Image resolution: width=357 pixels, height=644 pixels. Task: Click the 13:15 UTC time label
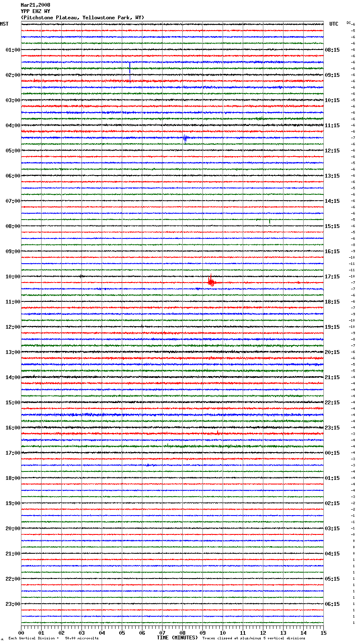click(332, 176)
